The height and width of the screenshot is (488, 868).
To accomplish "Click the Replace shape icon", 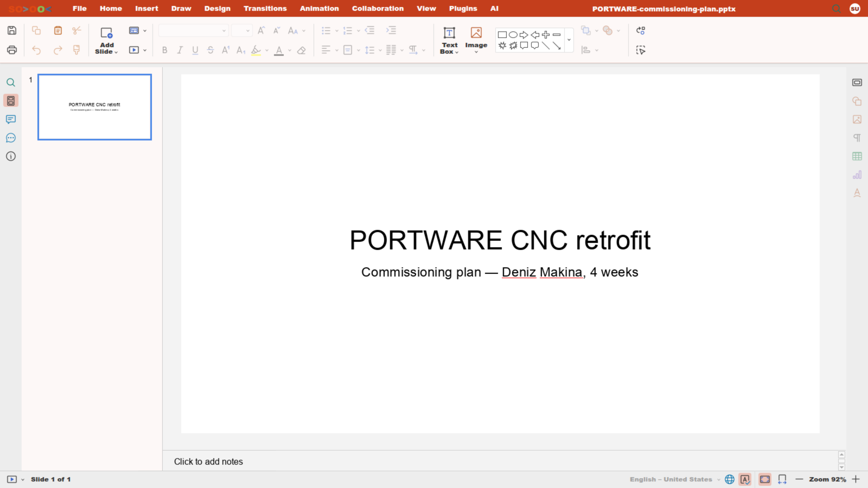I will pyautogui.click(x=640, y=30).
